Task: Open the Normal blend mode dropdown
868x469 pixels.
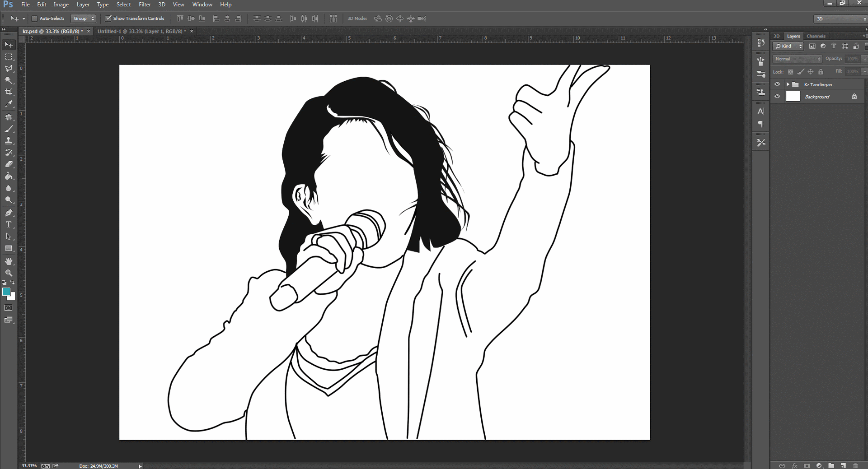Action: (x=797, y=59)
